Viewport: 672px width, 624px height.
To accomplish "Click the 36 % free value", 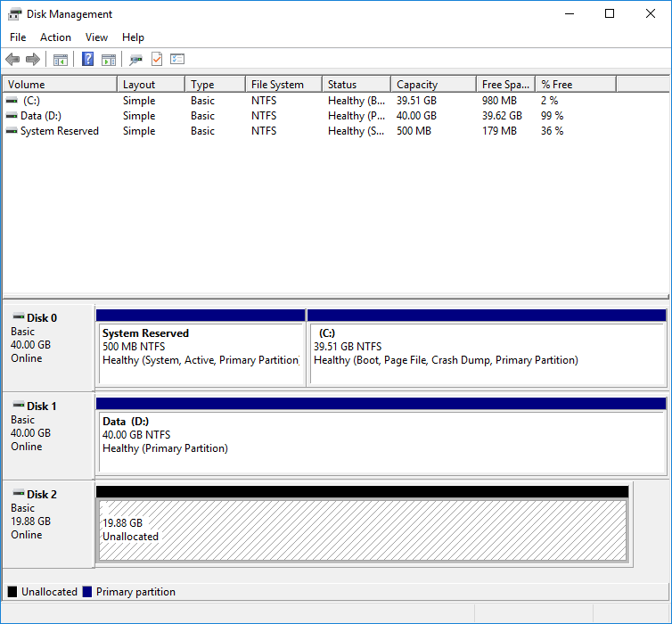I will point(552,131).
